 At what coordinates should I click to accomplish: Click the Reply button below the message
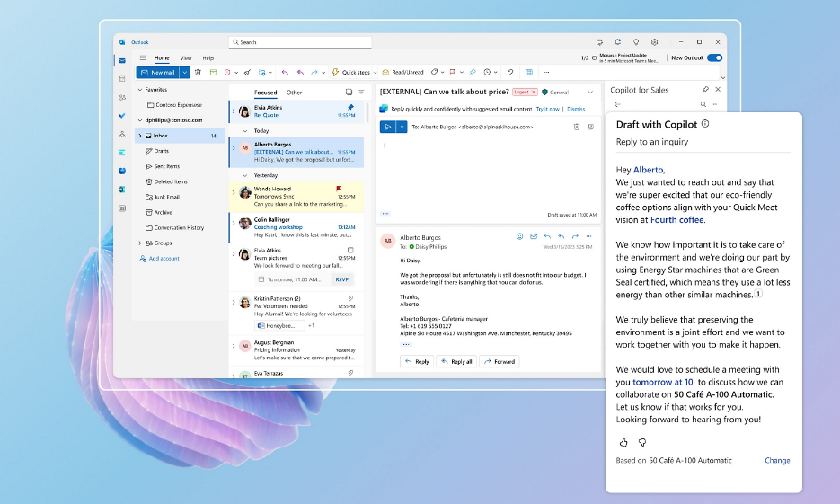point(417,361)
